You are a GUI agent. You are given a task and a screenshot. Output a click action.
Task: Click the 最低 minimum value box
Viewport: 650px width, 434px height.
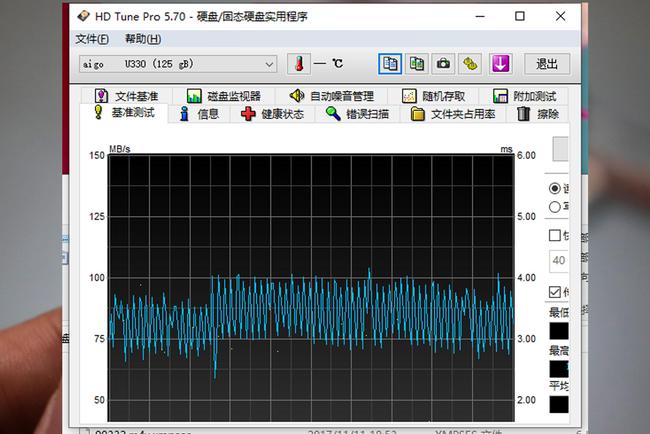pos(559,331)
